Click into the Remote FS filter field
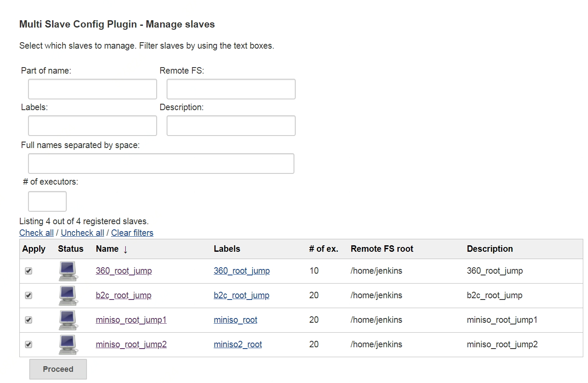This screenshot has width=588, height=383. point(231,89)
